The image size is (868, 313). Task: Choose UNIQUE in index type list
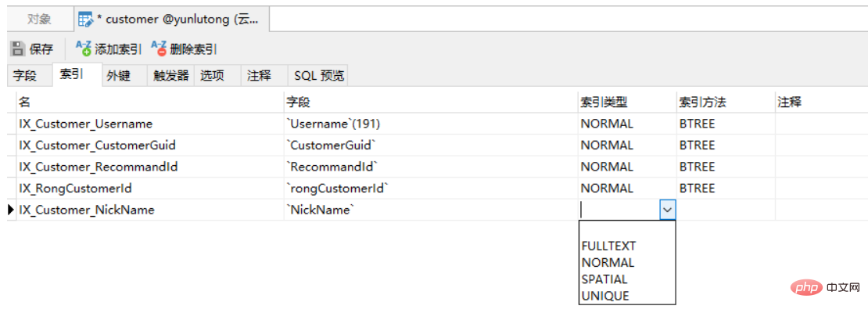click(605, 296)
